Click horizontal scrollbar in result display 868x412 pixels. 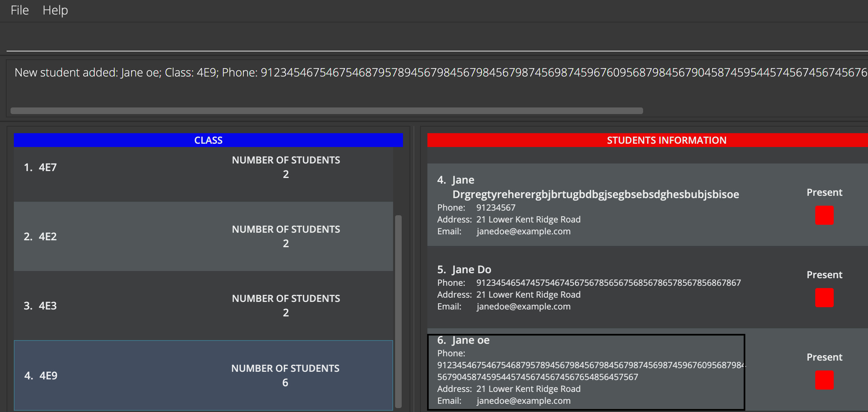(326, 111)
